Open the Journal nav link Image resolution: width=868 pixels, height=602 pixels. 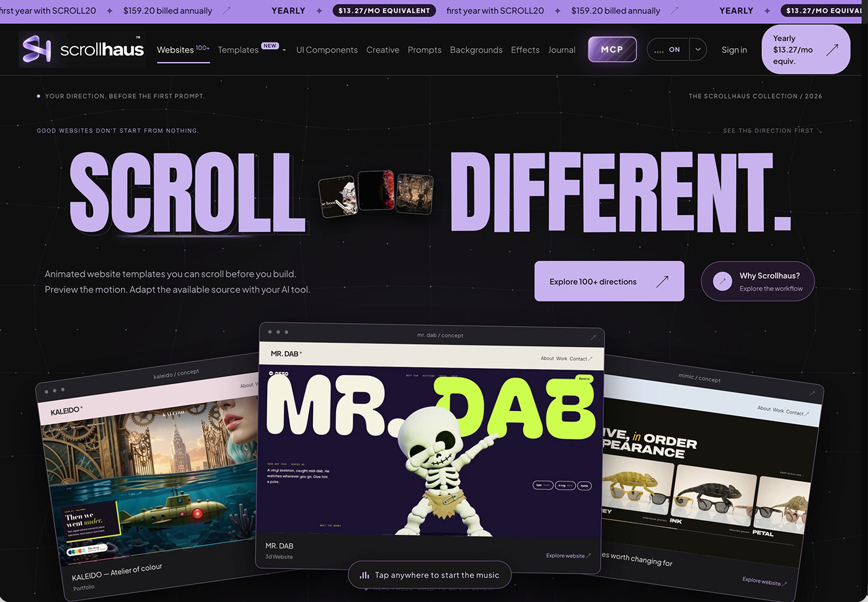[562, 50]
